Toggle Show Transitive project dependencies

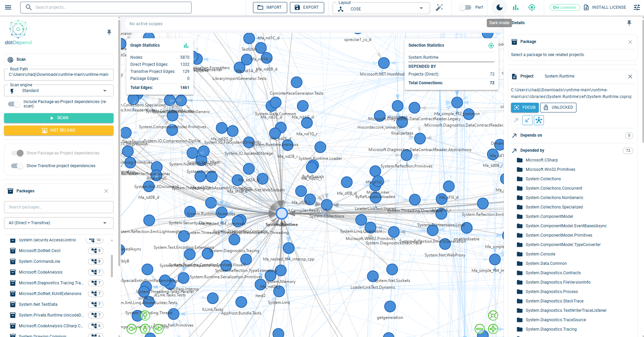pos(17,166)
